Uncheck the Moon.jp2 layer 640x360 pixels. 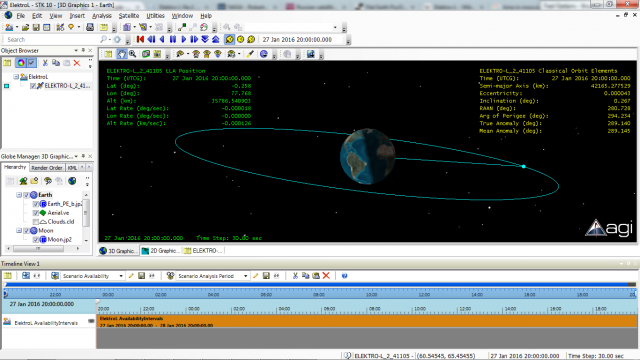pos(36,240)
